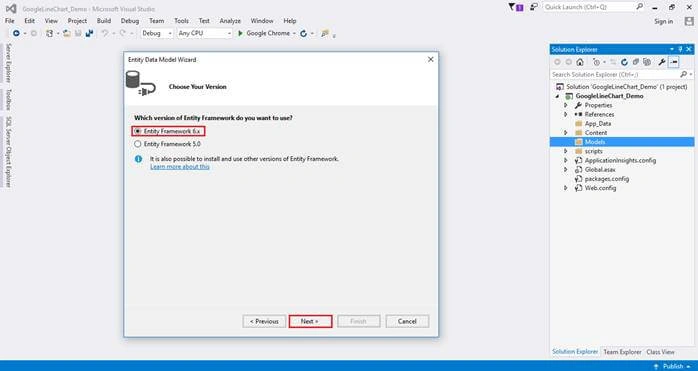Click the Undo arrow in main toolbar
Image resolution: width=698 pixels, height=371 pixels.
105,33
